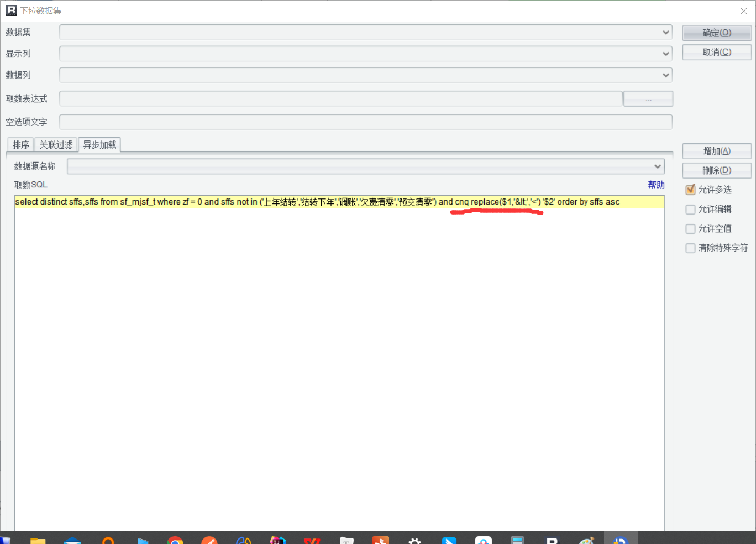Open the Settings gear in the taskbar

(x=415, y=540)
